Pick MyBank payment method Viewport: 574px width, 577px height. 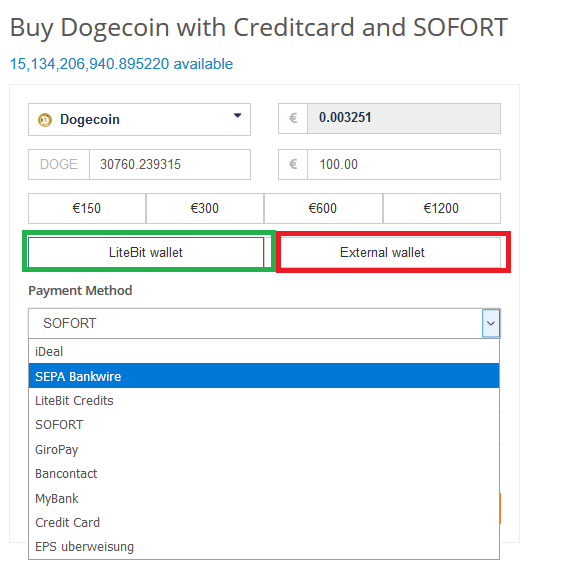pyautogui.click(x=264, y=498)
